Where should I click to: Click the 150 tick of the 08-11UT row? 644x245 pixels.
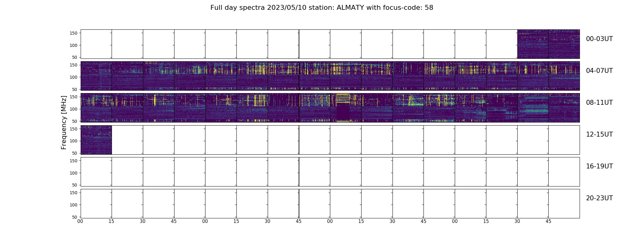74,97
